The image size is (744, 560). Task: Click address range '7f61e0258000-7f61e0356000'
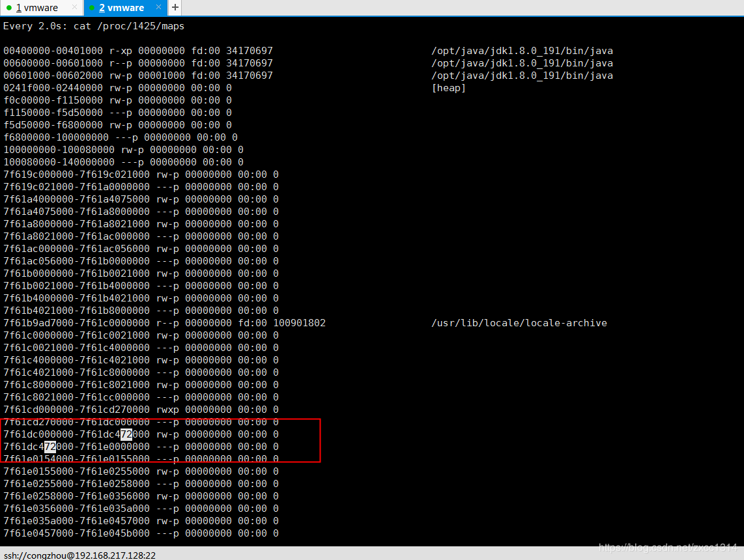pos(76,496)
